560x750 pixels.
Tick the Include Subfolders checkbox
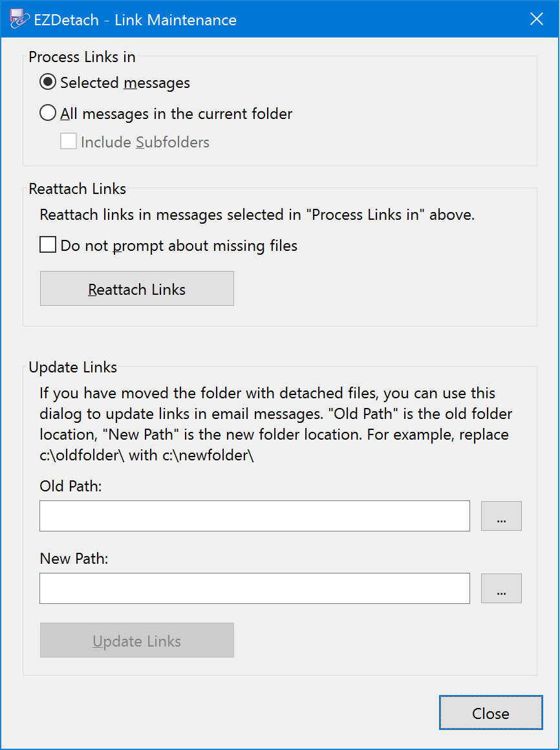69,142
